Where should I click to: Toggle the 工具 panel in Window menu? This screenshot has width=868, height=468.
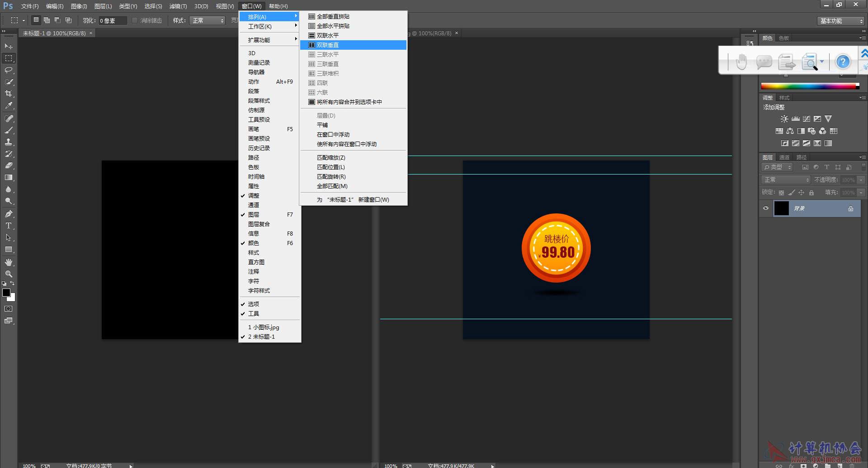270,314
